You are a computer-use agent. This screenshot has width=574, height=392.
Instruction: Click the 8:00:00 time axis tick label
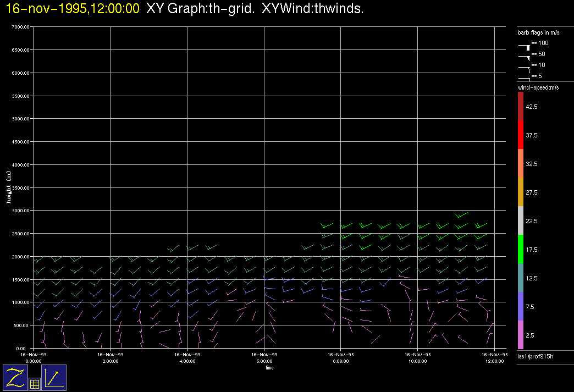click(x=340, y=361)
